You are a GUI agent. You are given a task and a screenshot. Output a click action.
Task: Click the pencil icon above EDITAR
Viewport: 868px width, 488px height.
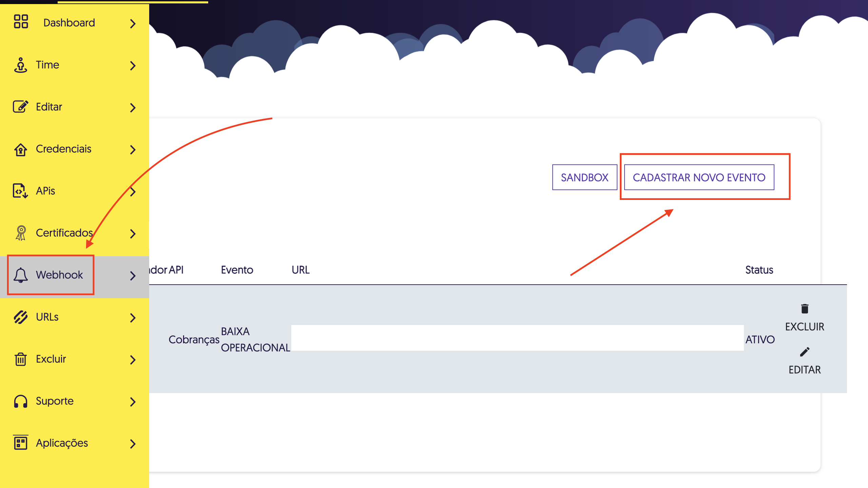coord(805,352)
